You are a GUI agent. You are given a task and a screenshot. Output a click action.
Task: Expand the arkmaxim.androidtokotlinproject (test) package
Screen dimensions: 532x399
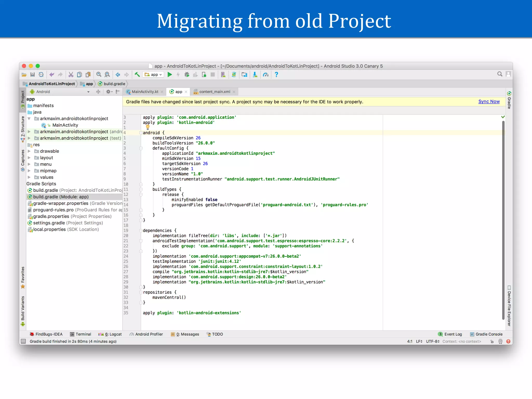pyautogui.click(x=29, y=138)
